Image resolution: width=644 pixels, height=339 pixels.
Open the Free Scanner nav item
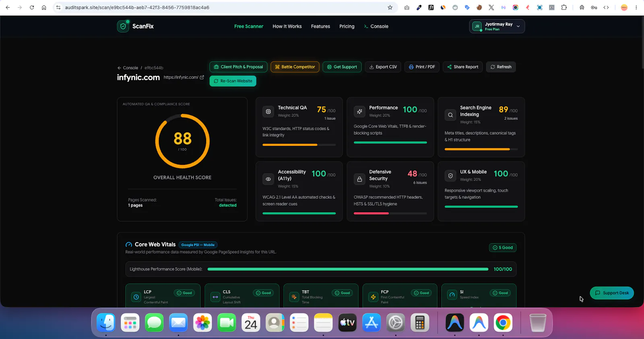249,26
